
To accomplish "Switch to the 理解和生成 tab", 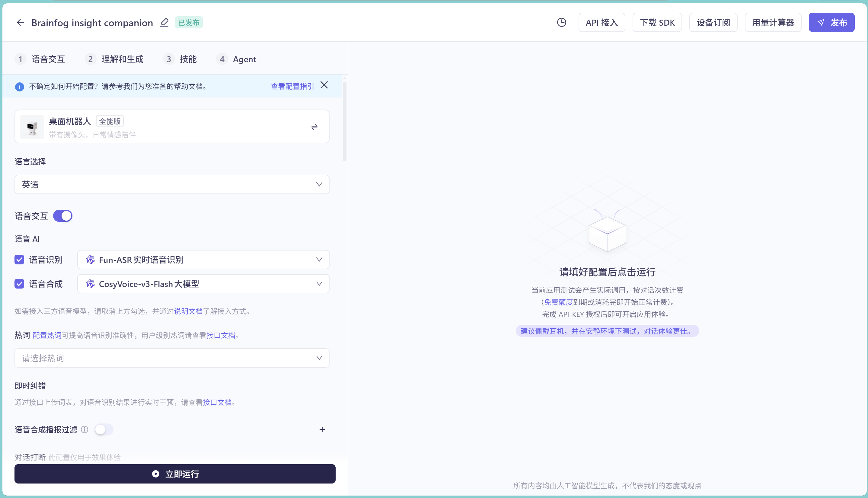I will click(x=114, y=59).
